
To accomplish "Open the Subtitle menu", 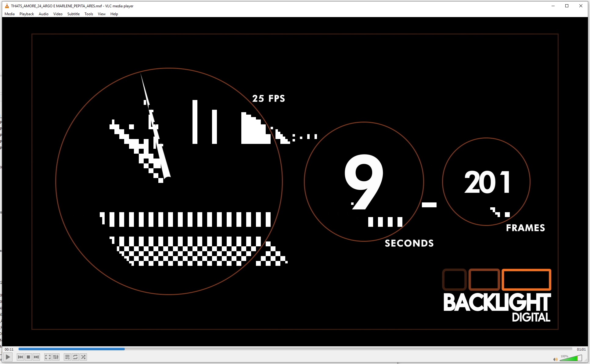I will [x=74, y=14].
